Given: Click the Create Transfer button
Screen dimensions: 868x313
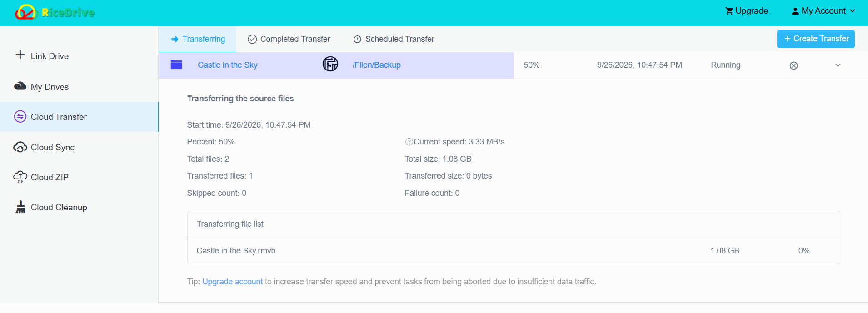Looking at the screenshot, I should coord(816,39).
